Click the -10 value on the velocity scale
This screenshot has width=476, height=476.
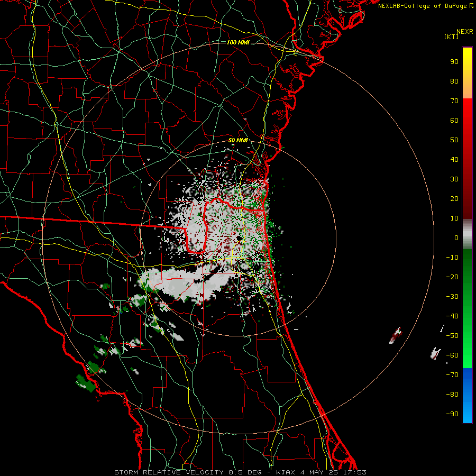pos(452,258)
